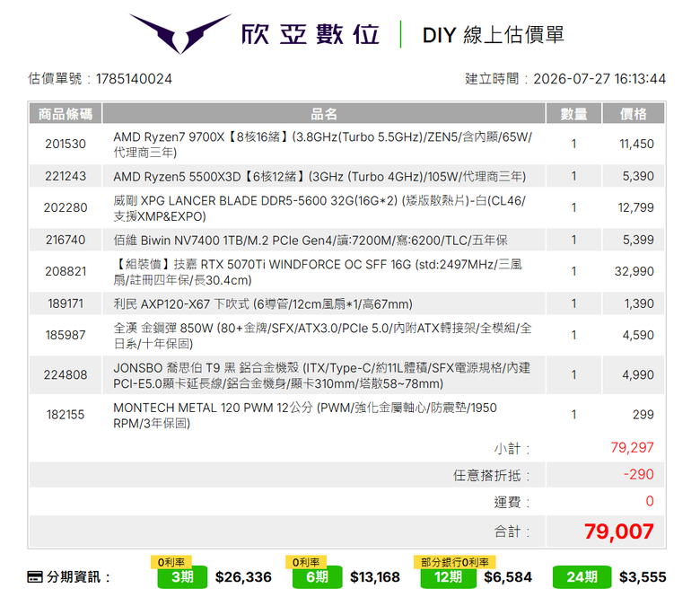Click the price 12,799
700x597 pixels.
[636, 207]
